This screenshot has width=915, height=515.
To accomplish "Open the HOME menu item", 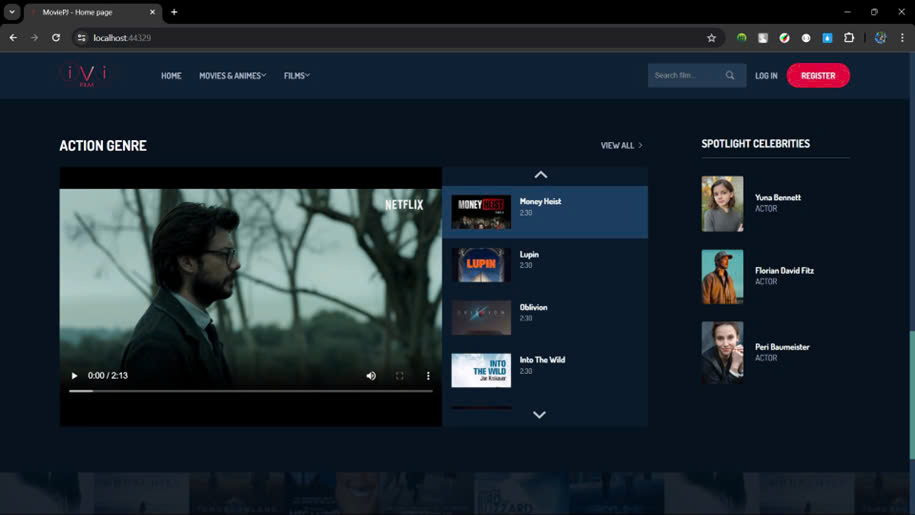I will (x=171, y=76).
